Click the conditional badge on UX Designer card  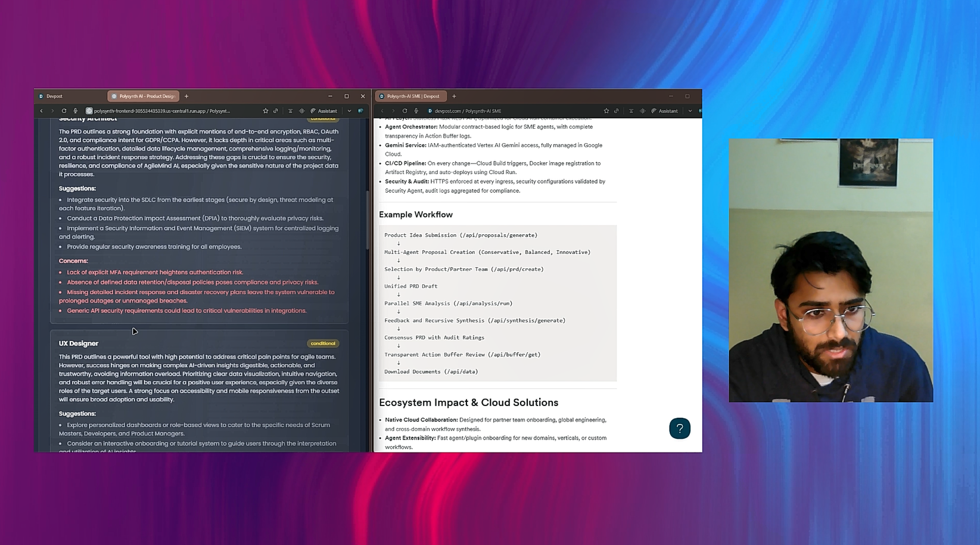pos(323,343)
